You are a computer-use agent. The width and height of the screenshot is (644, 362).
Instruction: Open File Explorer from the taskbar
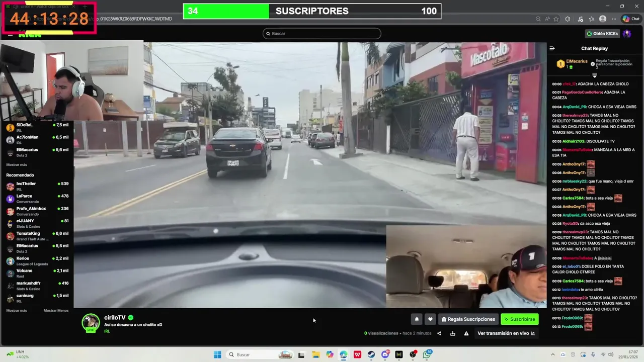(315, 354)
